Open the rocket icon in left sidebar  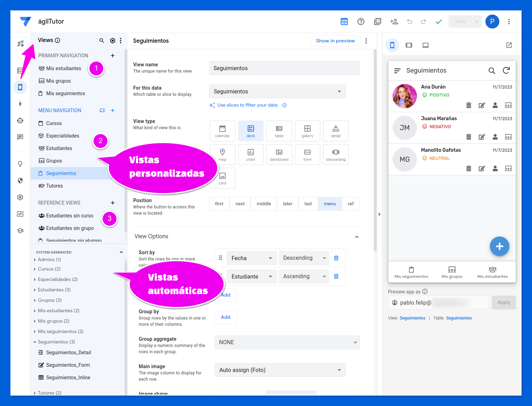[x=20, y=44]
